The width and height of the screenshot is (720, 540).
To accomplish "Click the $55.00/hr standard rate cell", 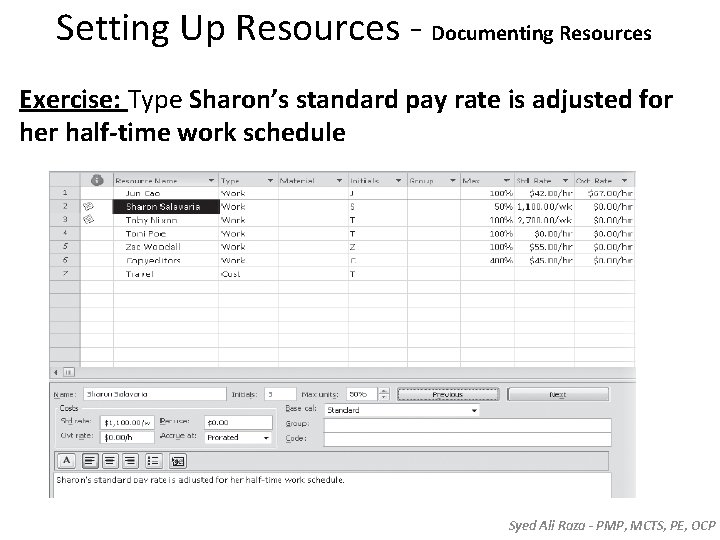I will pyautogui.click(x=544, y=247).
